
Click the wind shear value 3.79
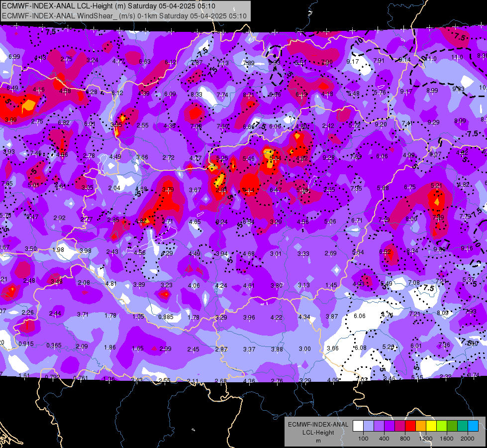168,189
